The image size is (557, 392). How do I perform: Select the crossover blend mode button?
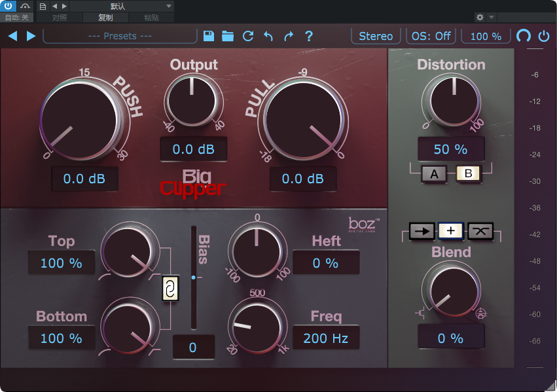coord(480,231)
